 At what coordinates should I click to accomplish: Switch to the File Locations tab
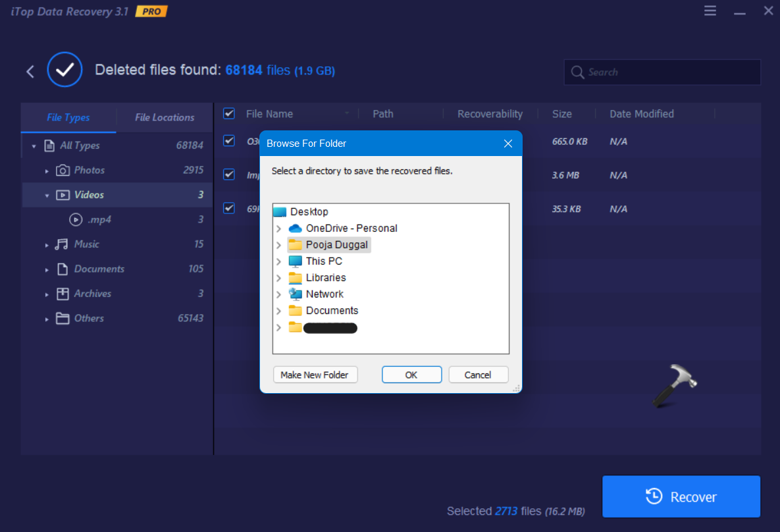pos(164,117)
